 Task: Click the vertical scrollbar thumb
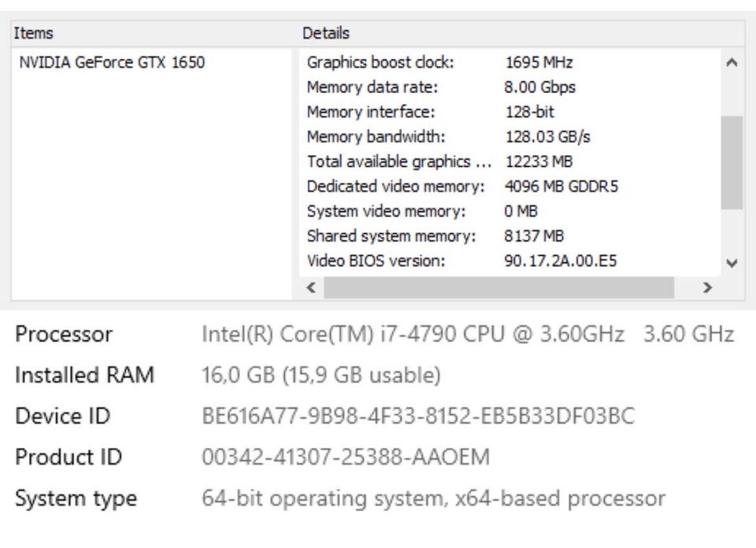pyautogui.click(x=732, y=161)
